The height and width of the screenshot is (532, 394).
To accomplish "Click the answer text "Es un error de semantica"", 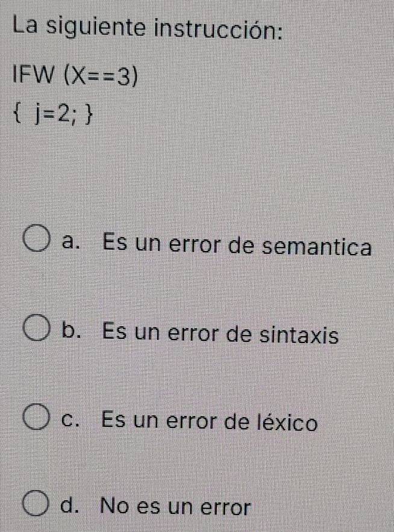I will click(x=237, y=244).
